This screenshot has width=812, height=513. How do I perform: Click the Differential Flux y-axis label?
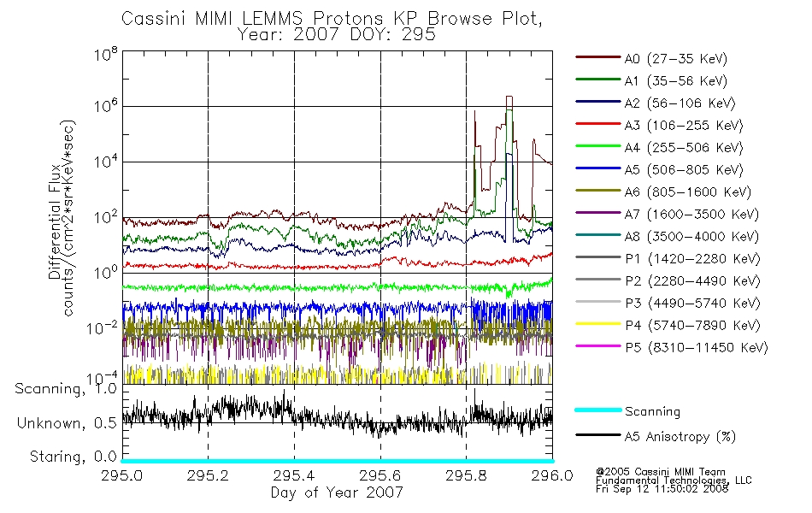coord(55,221)
